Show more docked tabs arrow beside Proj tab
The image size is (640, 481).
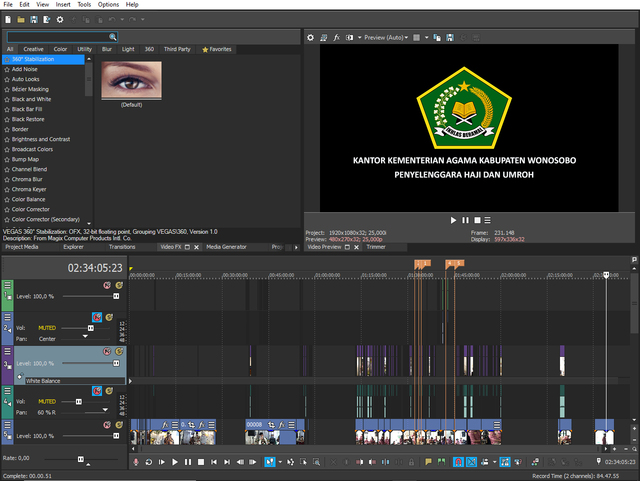(x=296, y=247)
